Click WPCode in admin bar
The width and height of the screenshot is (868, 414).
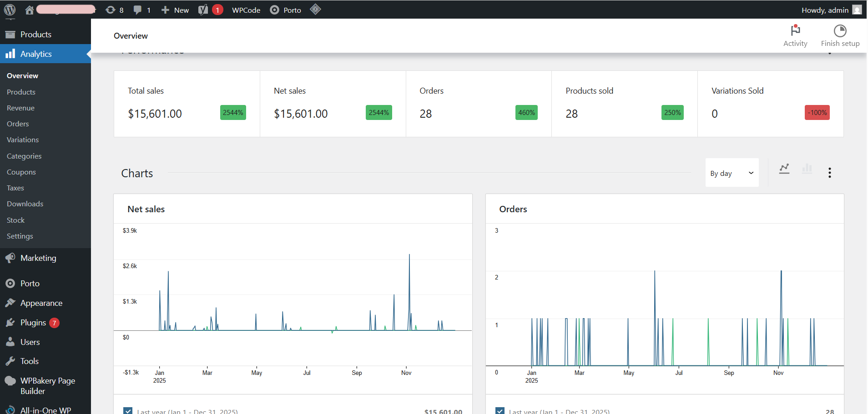click(246, 10)
